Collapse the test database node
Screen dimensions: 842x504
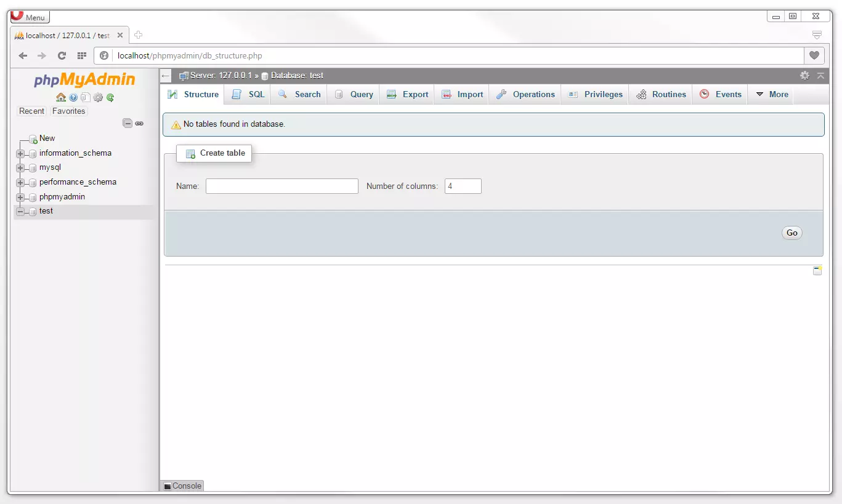20,212
